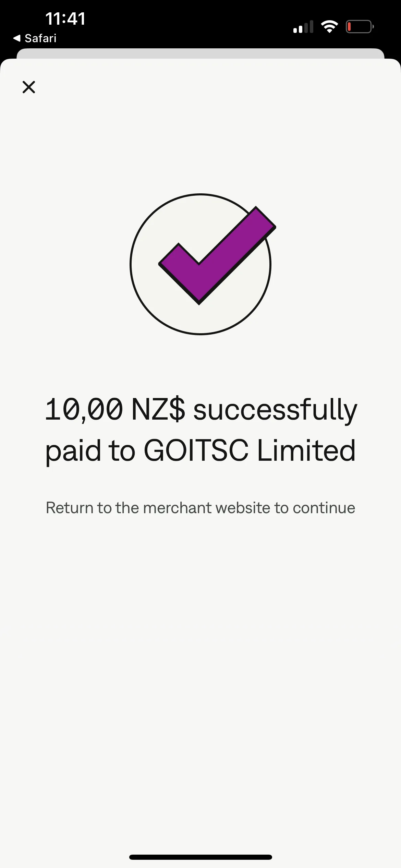Viewport: 401px width, 868px height.
Task: Close the payment confirmation sheet
Action: click(29, 87)
